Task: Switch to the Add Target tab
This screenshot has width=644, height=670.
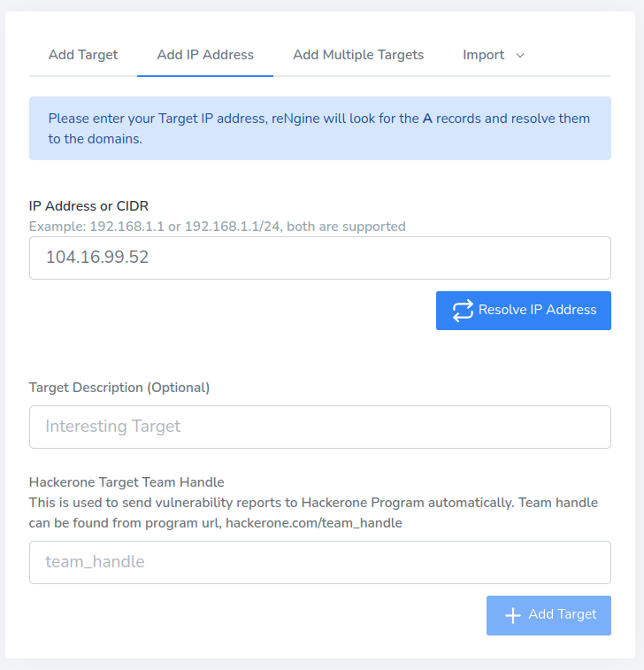Action: click(83, 55)
